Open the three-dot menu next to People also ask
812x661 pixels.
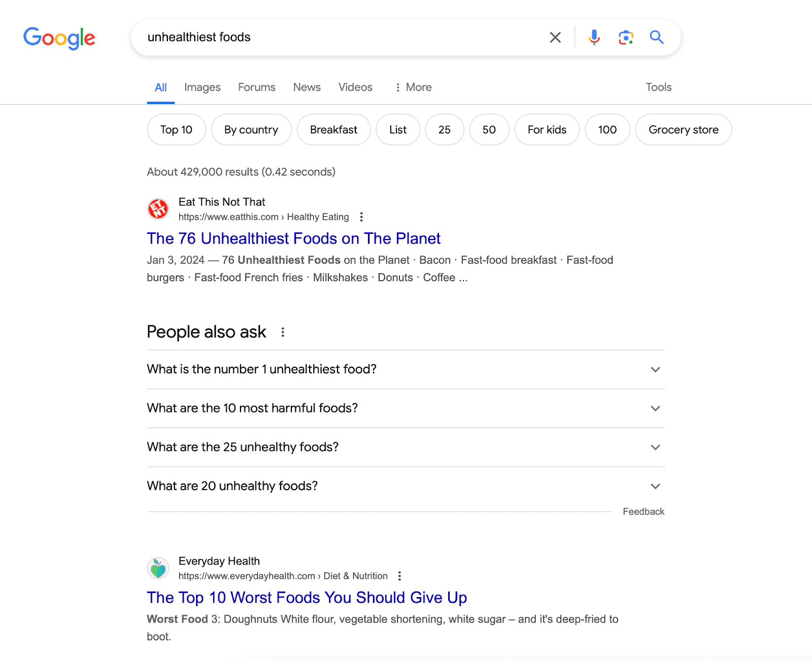click(283, 332)
